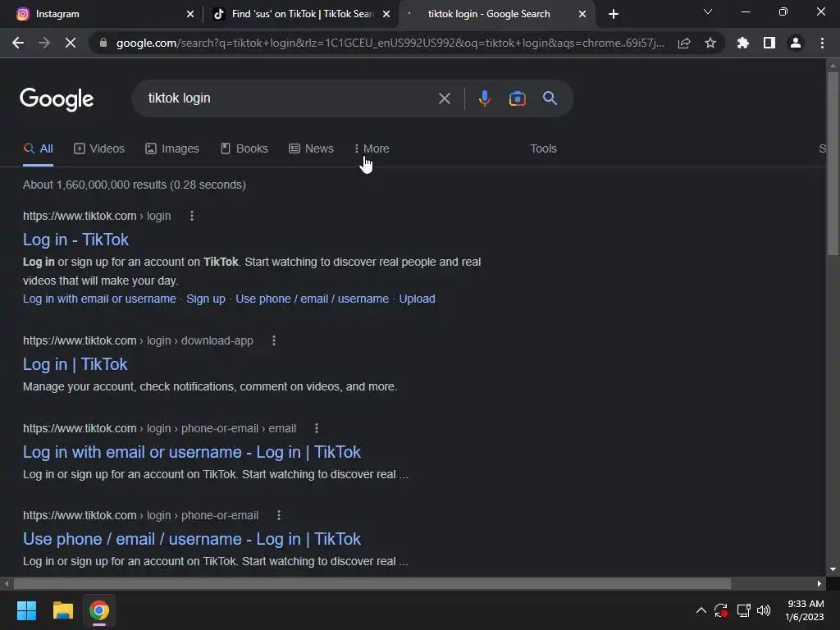Show hidden system tray icons

pyautogui.click(x=701, y=610)
